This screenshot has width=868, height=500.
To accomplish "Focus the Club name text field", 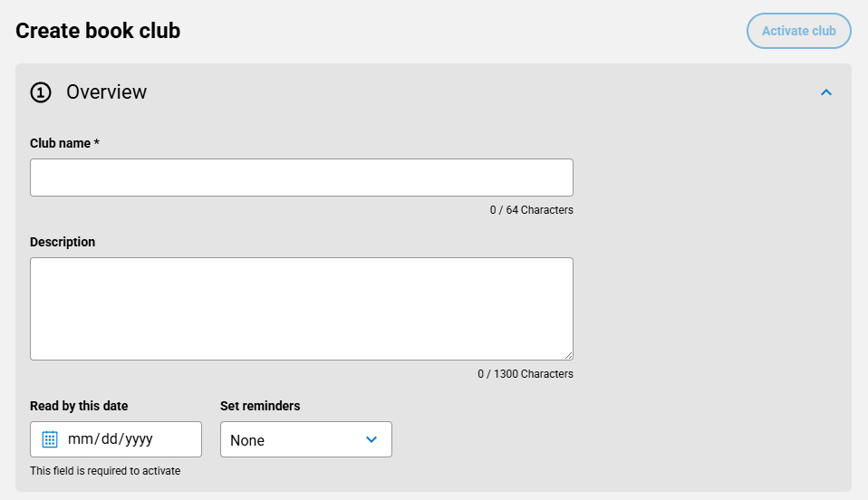I will point(301,178).
